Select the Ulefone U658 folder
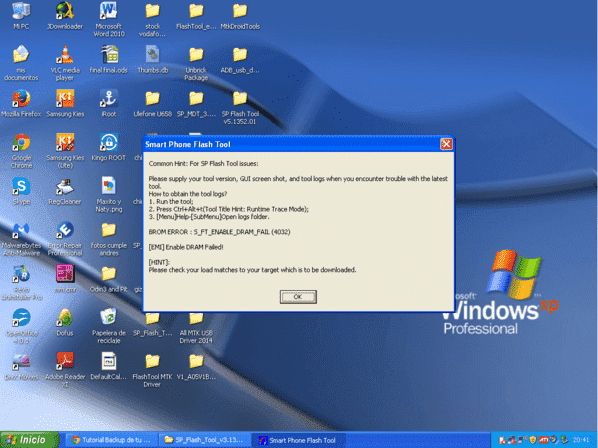This screenshot has height=448, width=598. (153, 104)
